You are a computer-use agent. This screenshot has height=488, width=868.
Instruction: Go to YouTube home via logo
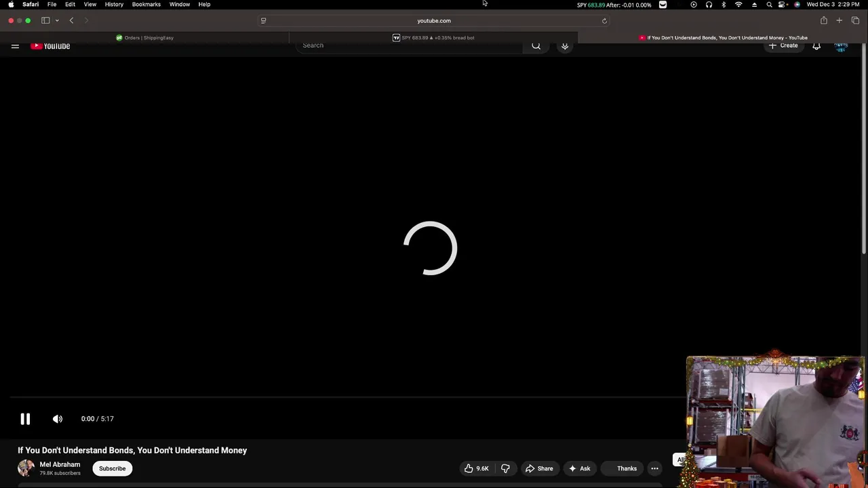pyautogui.click(x=50, y=45)
